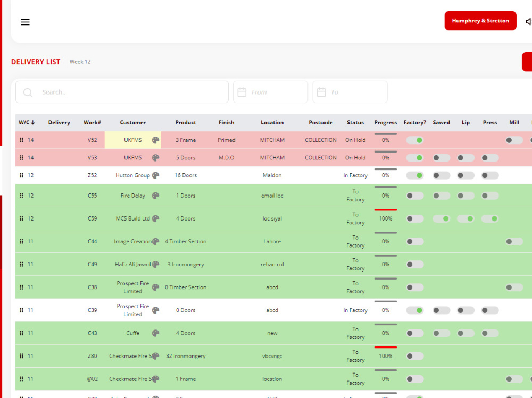Image resolution: width=532 pixels, height=398 pixels.
Task: Sort table by Product column header
Action: pos(186,122)
